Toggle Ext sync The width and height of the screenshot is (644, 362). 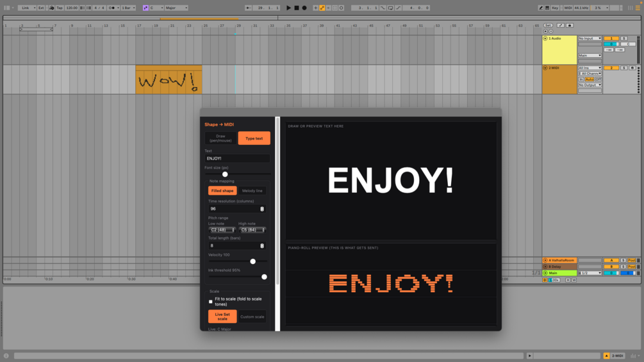(41, 8)
